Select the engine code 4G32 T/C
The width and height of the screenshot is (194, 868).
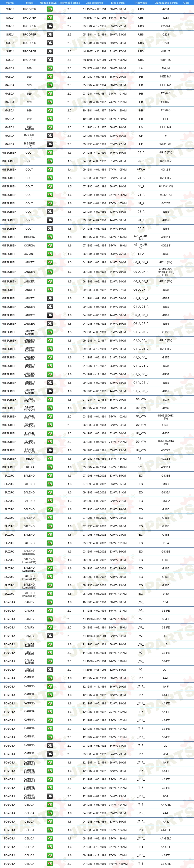(x=166, y=195)
